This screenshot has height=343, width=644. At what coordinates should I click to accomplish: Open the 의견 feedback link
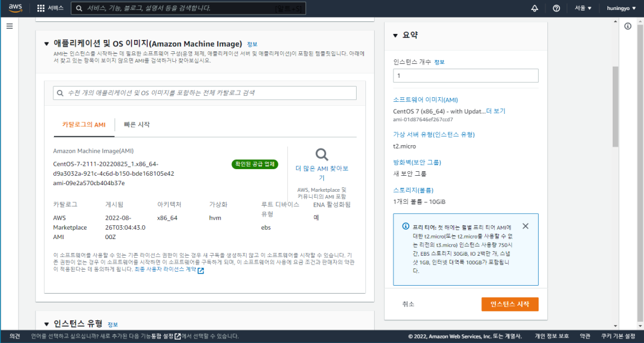[15, 336]
